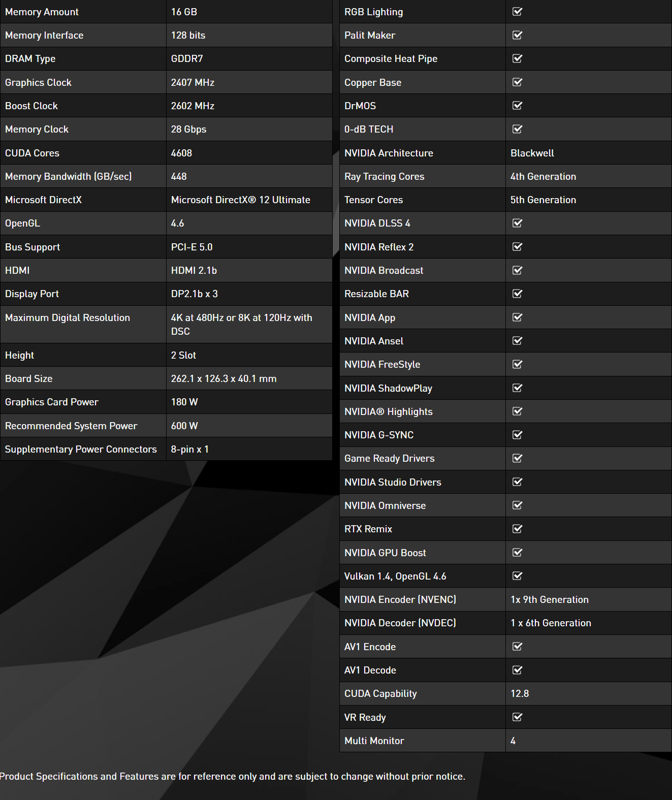Click the Resizable BAR checkmark icon
Screen dimensions: 672x800
coord(518,294)
